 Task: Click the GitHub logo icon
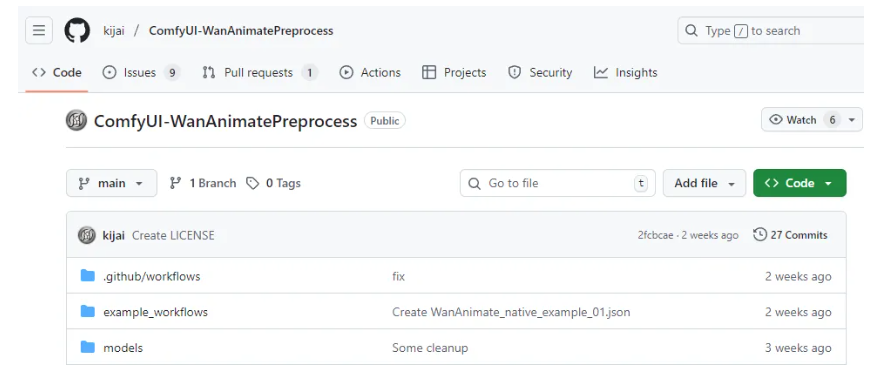77,31
